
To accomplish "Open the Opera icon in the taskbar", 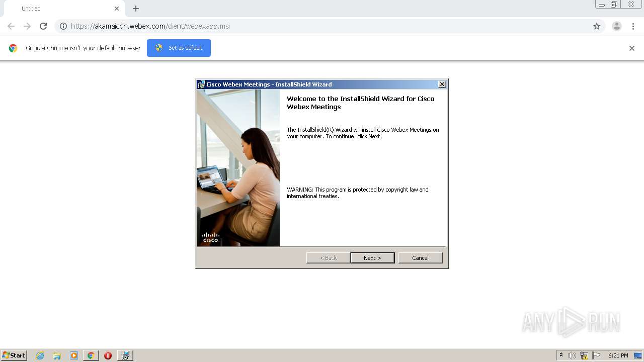I will coord(108,355).
